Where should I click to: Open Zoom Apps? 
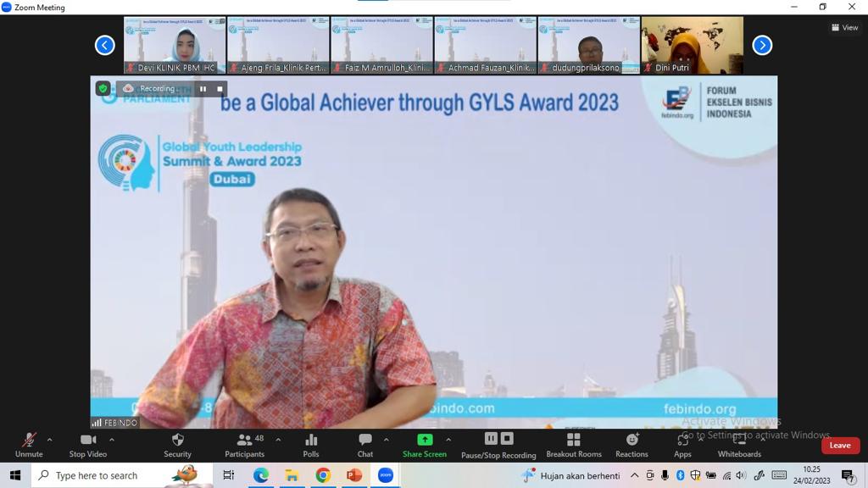coord(682,446)
